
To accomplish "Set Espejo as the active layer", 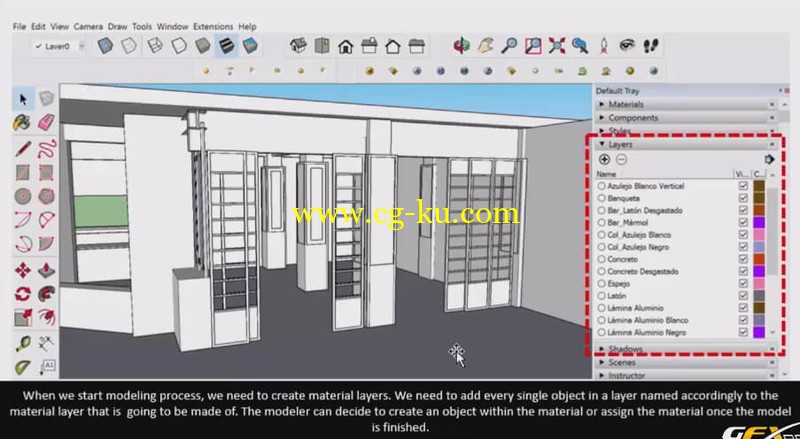I will pyautogui.click(x=602, y=284).
